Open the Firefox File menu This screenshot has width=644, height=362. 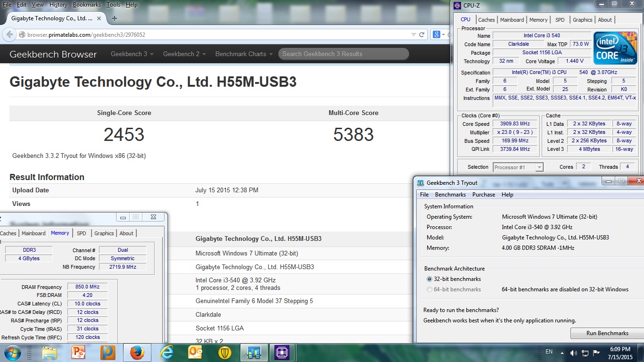click(7, 5)
